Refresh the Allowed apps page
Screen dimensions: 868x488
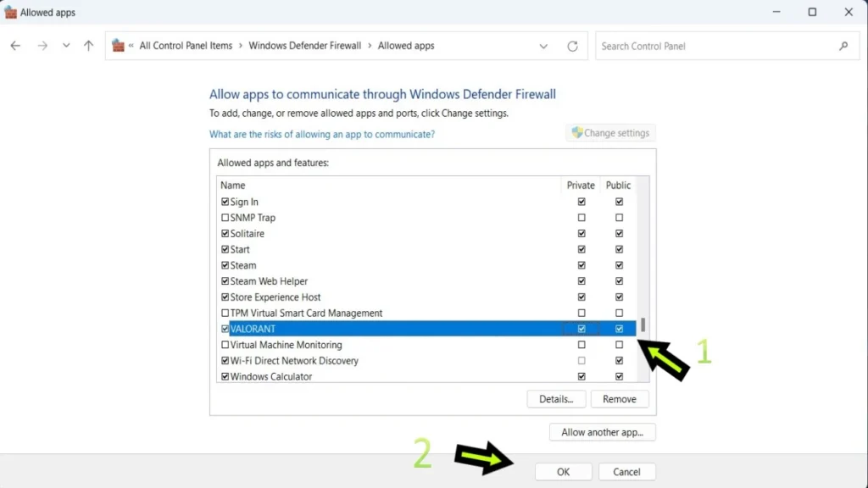pyautogui.click(x=572, y=47)
